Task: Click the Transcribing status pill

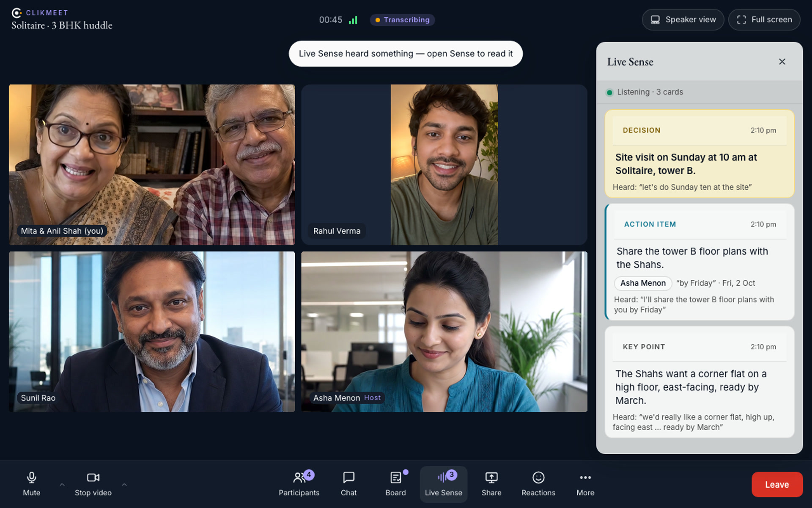Action: coord(402,20)
